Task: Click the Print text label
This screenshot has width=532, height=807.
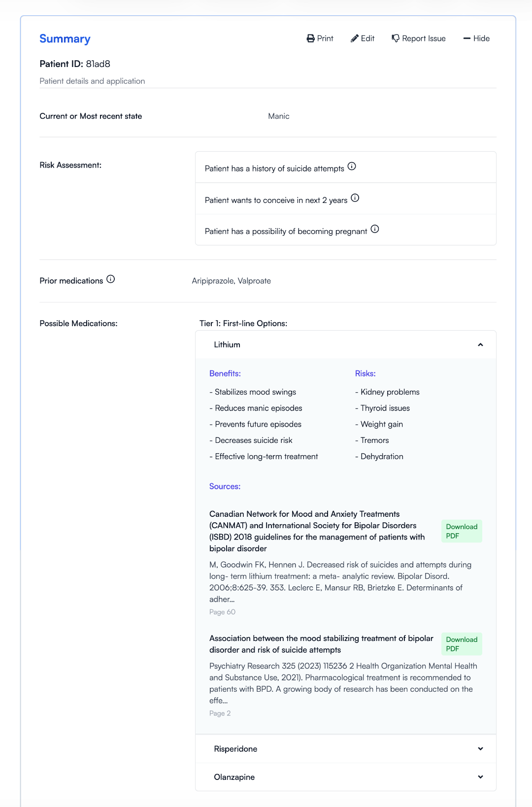Action: pos(325,38)
